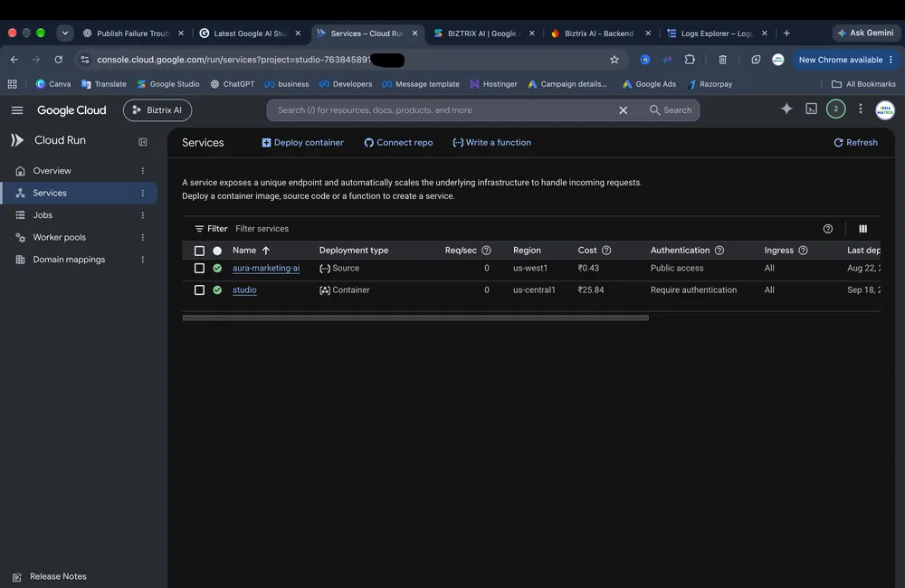Click the browser address bar URL
The width and height of the screenshot is (905, 588).
click(x=233, y=60)
